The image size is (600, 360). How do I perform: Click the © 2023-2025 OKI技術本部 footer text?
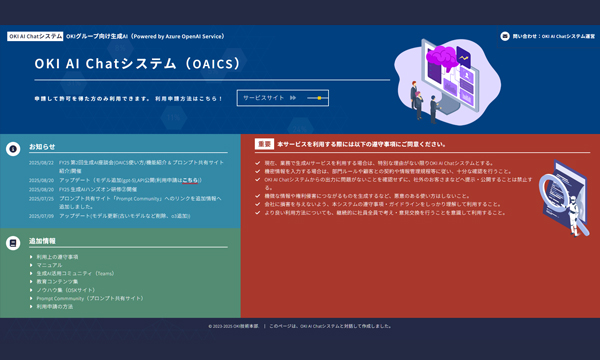coord(233,326)
